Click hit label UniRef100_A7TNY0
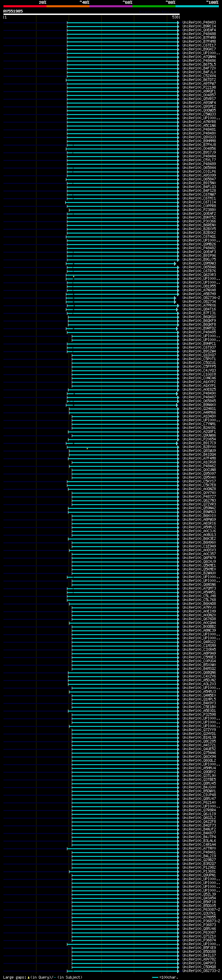 [199, 848]
